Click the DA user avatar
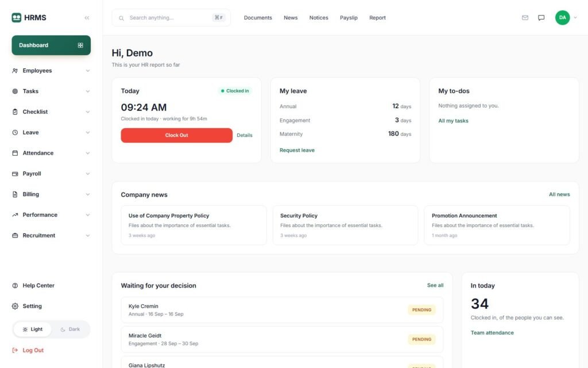This screenshot has height=368, width=588. (563, 18)
